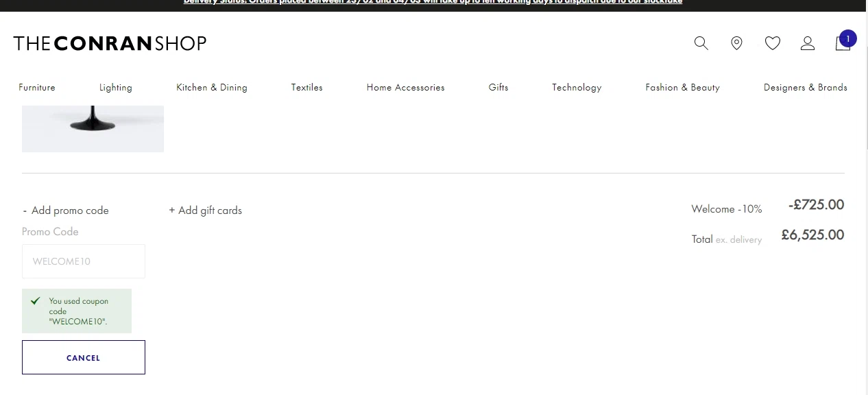Click the cart item count badge
The height and width of the screenshot is (395, 868).
pyautogui.click(x=848, y=39)
